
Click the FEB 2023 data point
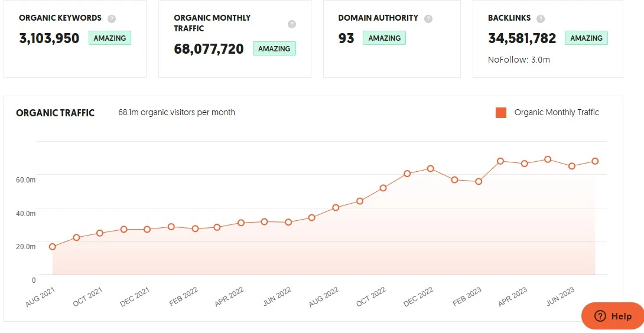pos(479,181)
